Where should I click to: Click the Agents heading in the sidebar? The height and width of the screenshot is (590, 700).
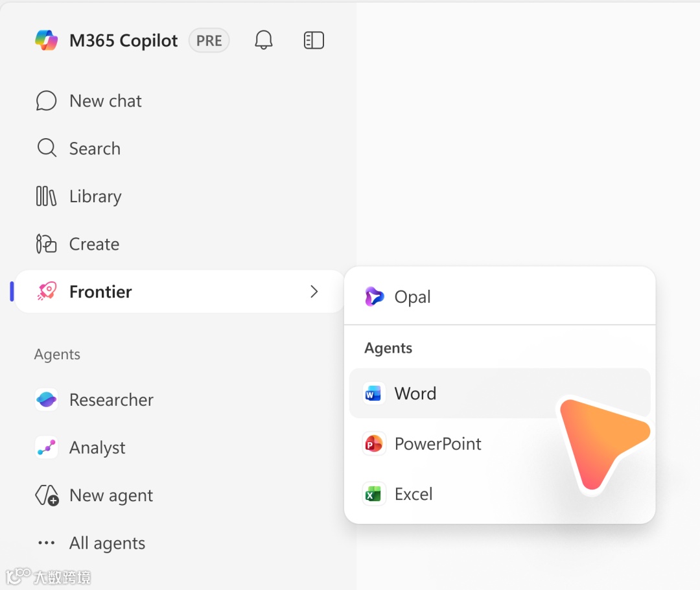[x=57, y=354]
